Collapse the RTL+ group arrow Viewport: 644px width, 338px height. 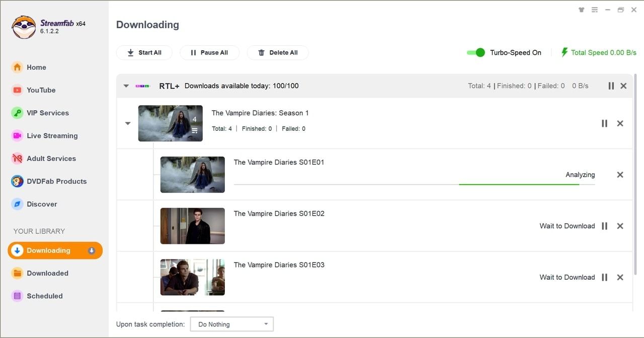[x=126, y=86]
